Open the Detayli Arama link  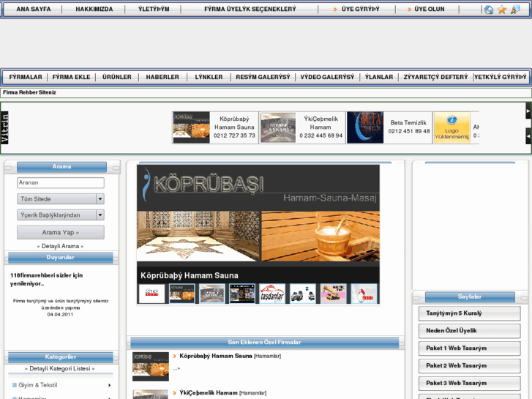[x=60, y=246]
